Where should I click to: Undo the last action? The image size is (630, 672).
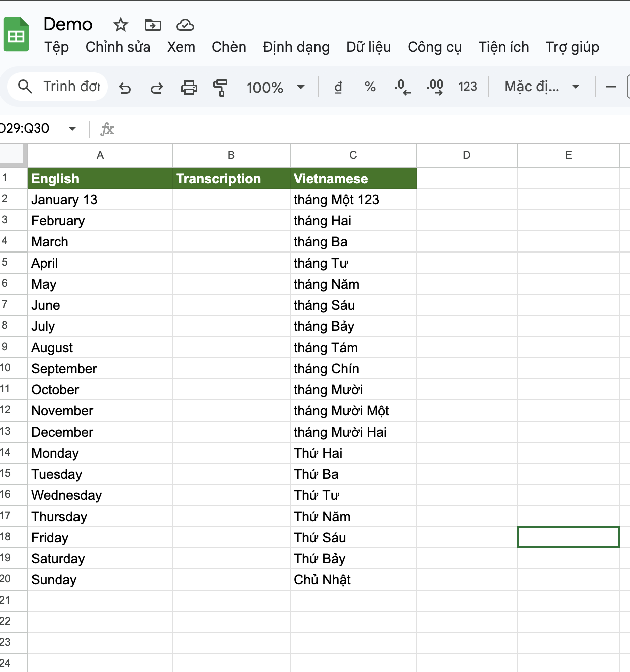[x=125, y=88]
